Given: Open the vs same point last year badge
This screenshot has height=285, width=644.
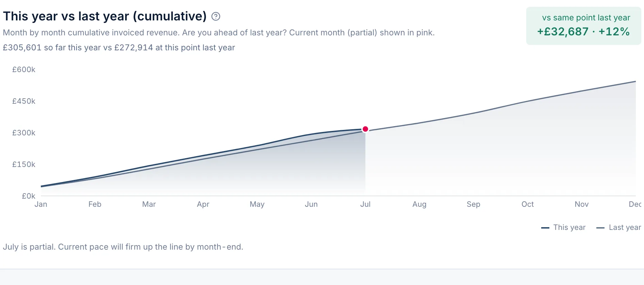Looking at the screenshot, I should 583,26.
